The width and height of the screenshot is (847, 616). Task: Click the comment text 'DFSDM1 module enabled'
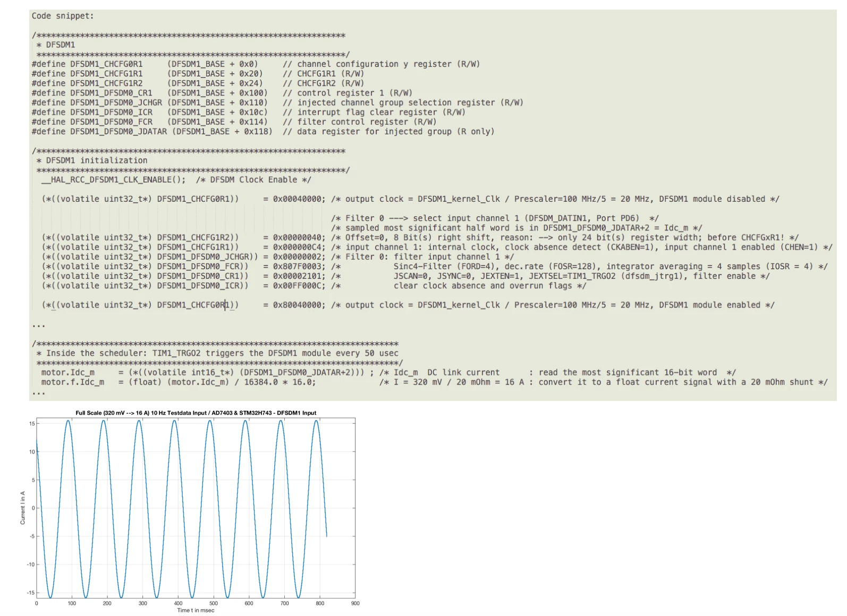(710, 305)
